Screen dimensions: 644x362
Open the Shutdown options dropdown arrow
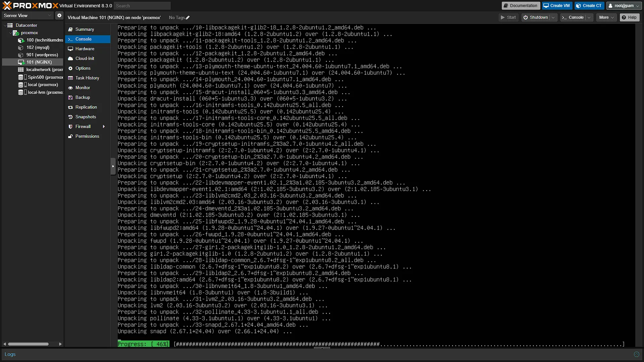[x=553, y=17]
